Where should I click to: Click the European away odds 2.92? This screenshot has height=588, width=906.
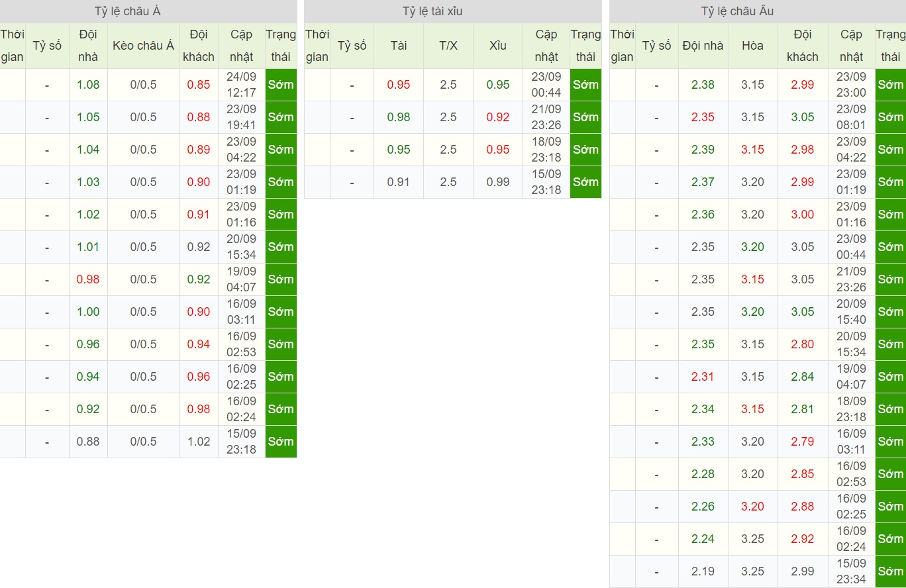point(803,539)
